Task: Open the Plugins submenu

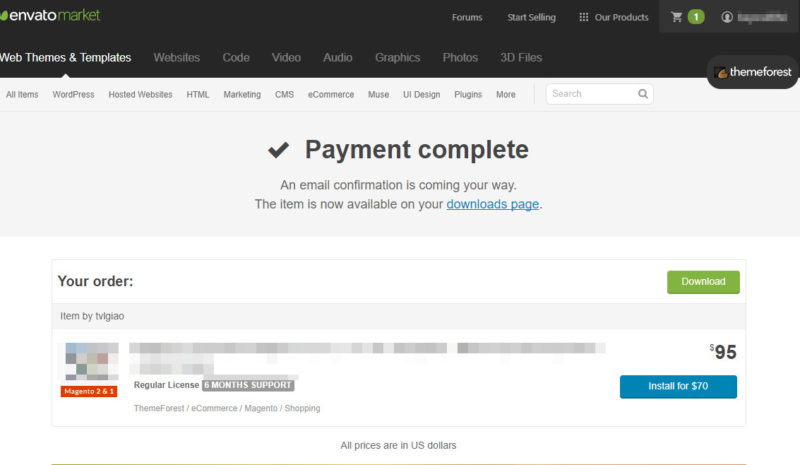Action: click(x=468, y=94)
